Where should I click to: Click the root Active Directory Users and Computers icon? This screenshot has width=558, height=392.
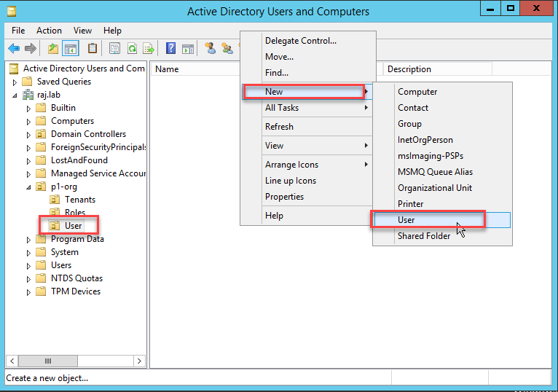click(x=14, y=68)
